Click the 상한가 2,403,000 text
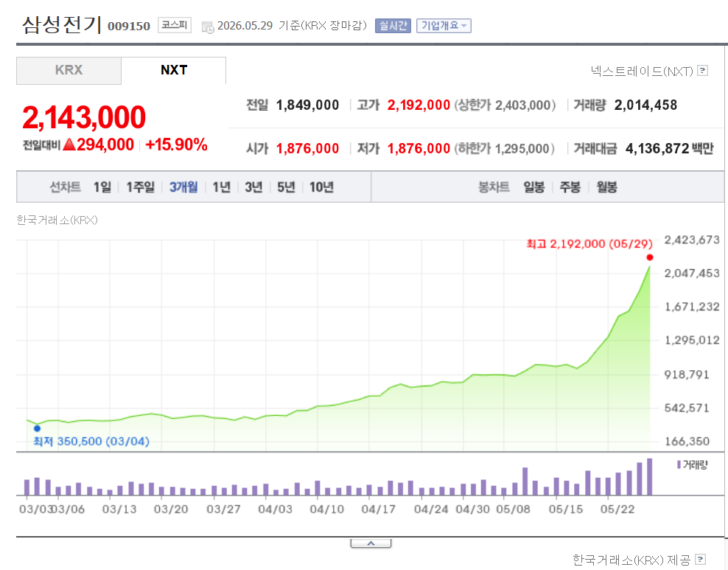Image resolution: width=728 pixels, height=570 pixels. click(505, 105)
